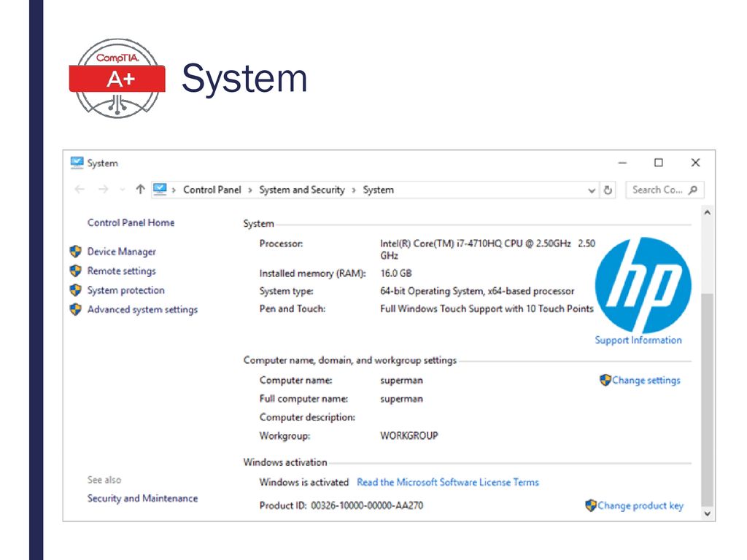Viewport: 747px width, 560px height.
Task: Click shield icon beside Change product key
Action: (591, 506)
